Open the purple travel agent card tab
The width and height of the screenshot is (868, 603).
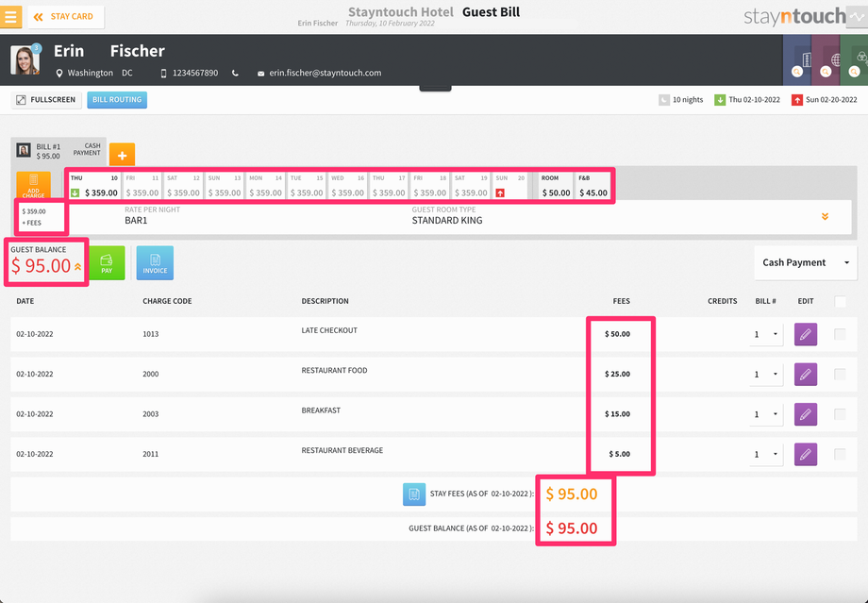pos(826,60)
